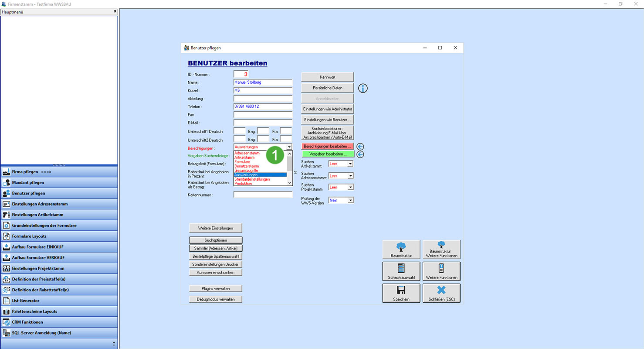
Task: Close the dialog with Schließen (ESC)
Action: 441,293
